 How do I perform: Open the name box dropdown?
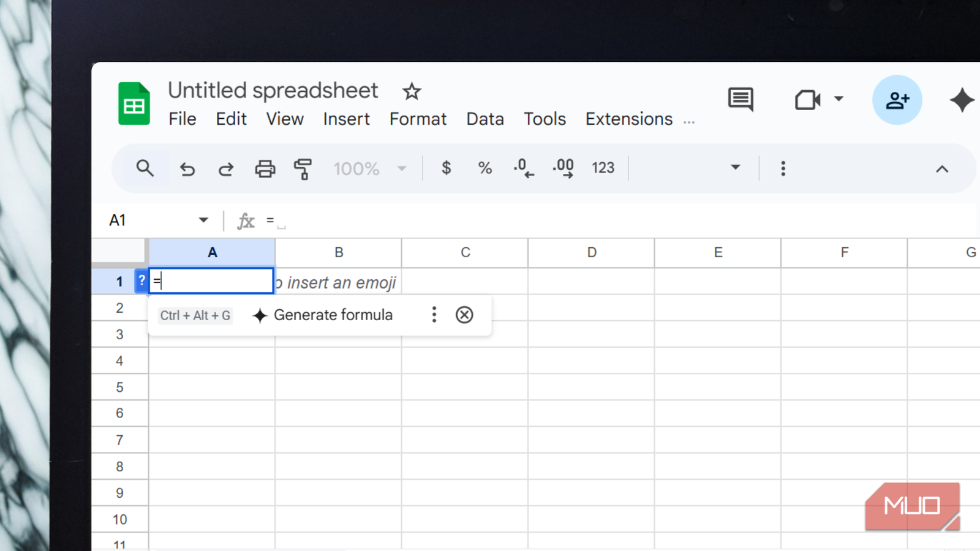coord(203,220)
